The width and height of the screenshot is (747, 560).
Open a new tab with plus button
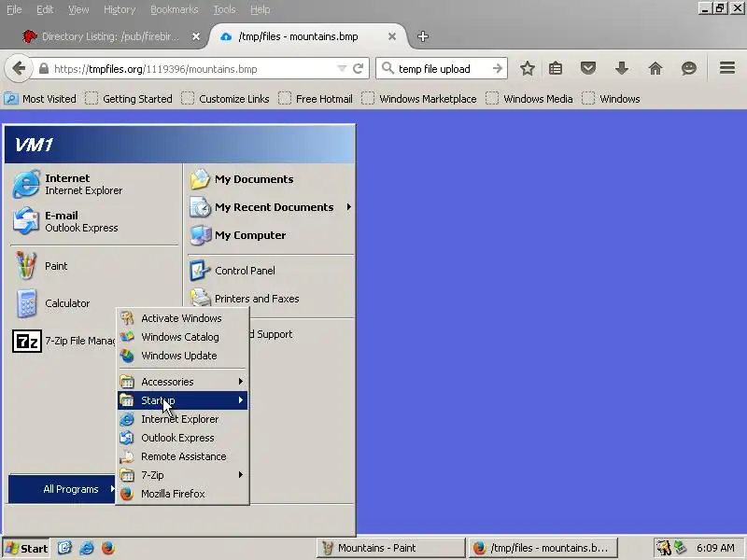[423, 36]
